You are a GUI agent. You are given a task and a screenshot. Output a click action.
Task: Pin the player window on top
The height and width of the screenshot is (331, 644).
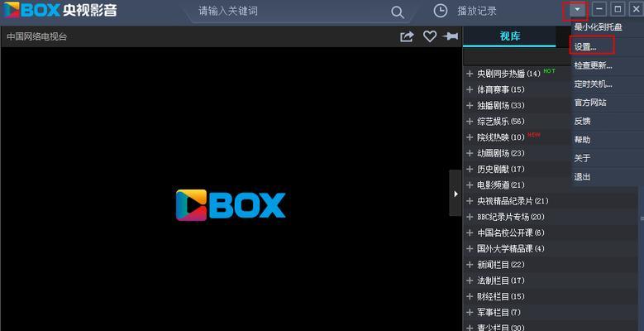451,36
